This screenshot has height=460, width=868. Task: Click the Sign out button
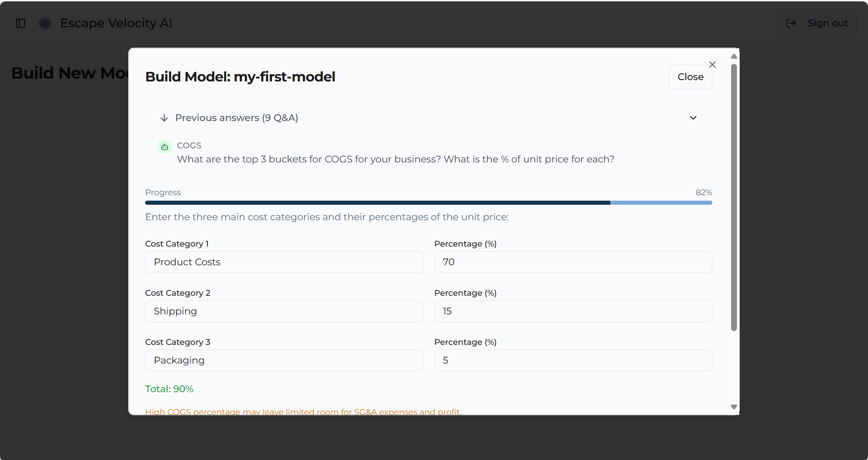pyautogui.click(x=817, y=23)
